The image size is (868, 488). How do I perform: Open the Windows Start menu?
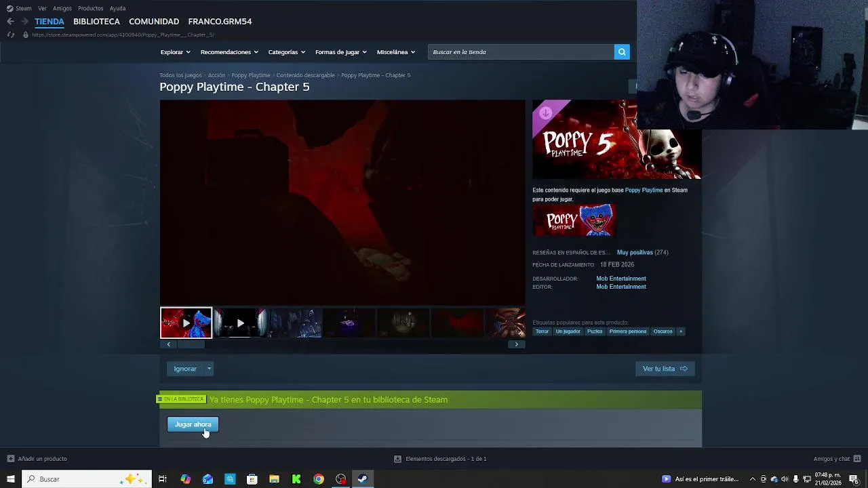10,479
